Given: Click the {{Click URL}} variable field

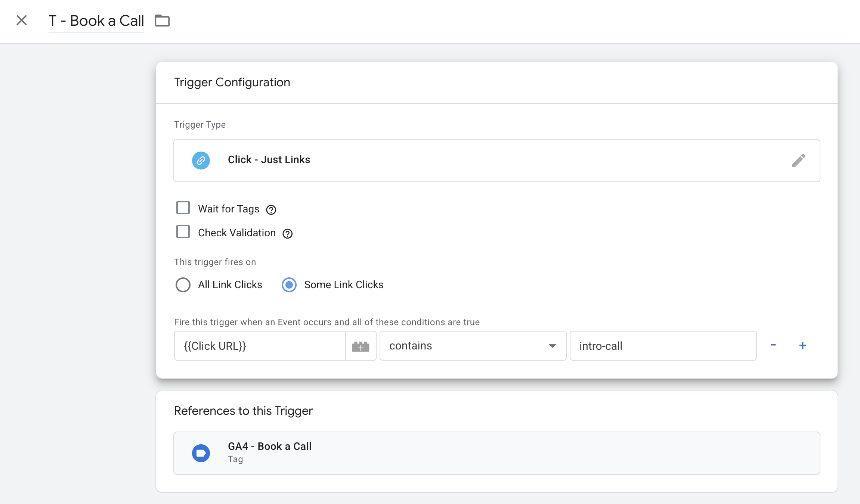Looking at the screenshot, I should click(x=260, y=346).
